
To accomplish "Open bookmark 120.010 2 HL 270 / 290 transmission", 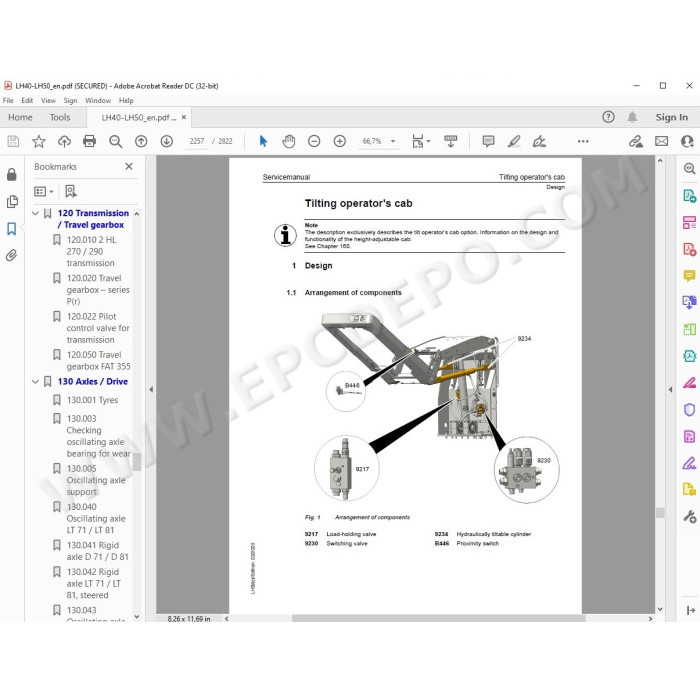I will click(x=91, y=251).
